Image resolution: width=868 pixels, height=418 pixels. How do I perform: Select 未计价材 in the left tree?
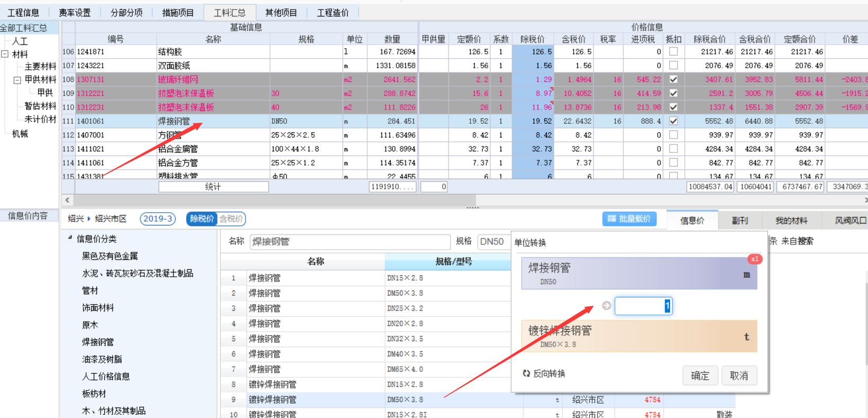point(40,120)
